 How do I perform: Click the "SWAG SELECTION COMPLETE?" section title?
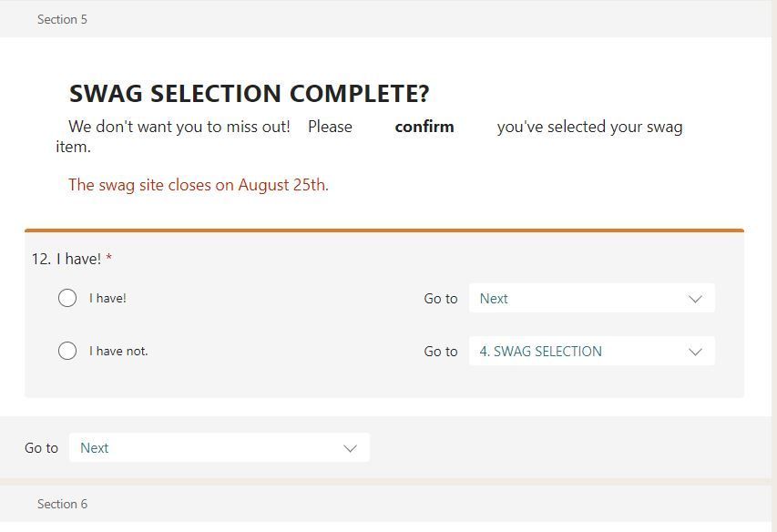click(x=249, y=94)
